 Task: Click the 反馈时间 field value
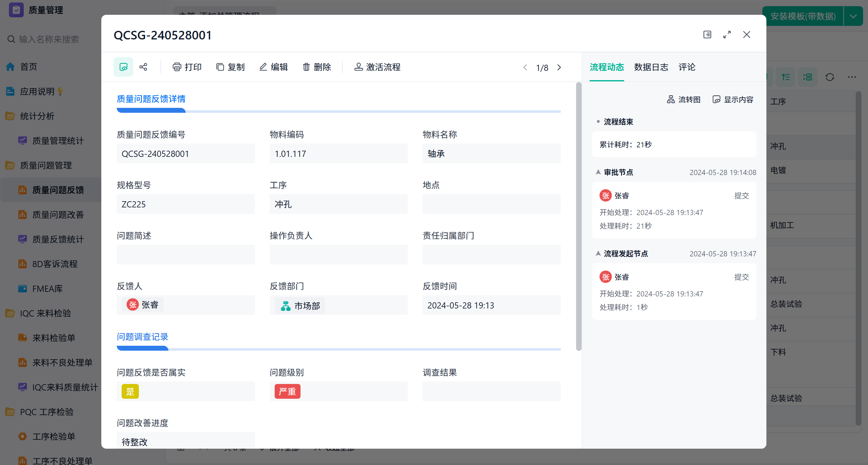pyautogui.click(x=491, y=305)
